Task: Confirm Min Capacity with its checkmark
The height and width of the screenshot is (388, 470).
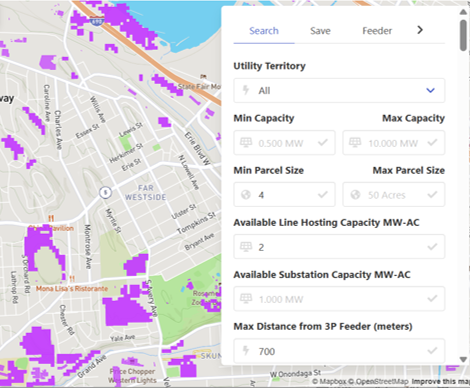Action: tap(323, 143)
